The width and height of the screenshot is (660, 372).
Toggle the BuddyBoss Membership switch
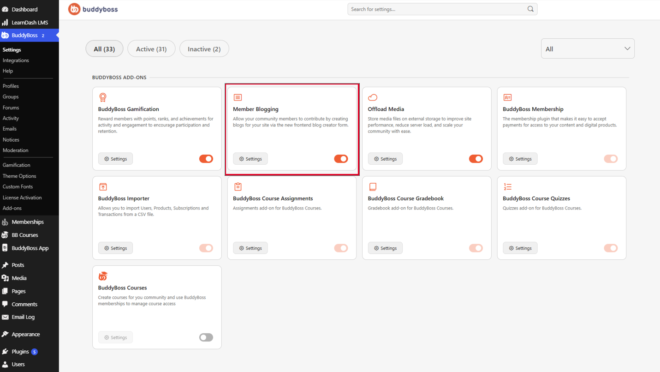click(x=611, y=159)
